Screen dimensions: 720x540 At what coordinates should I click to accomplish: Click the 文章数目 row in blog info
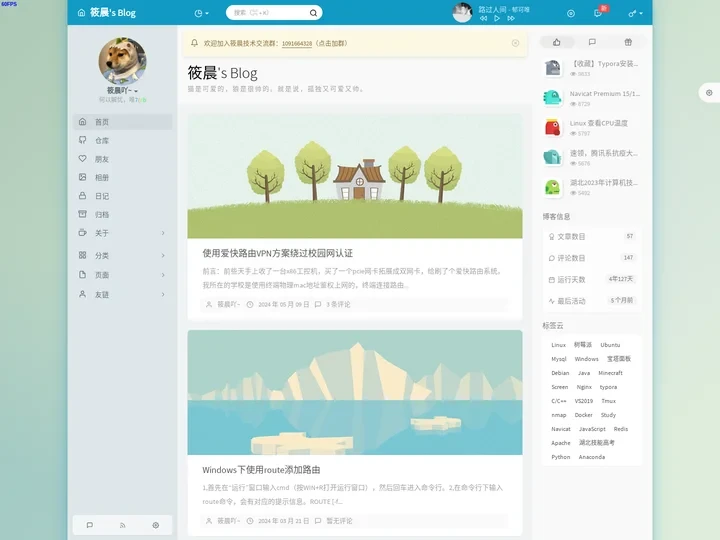click(592, 237)
